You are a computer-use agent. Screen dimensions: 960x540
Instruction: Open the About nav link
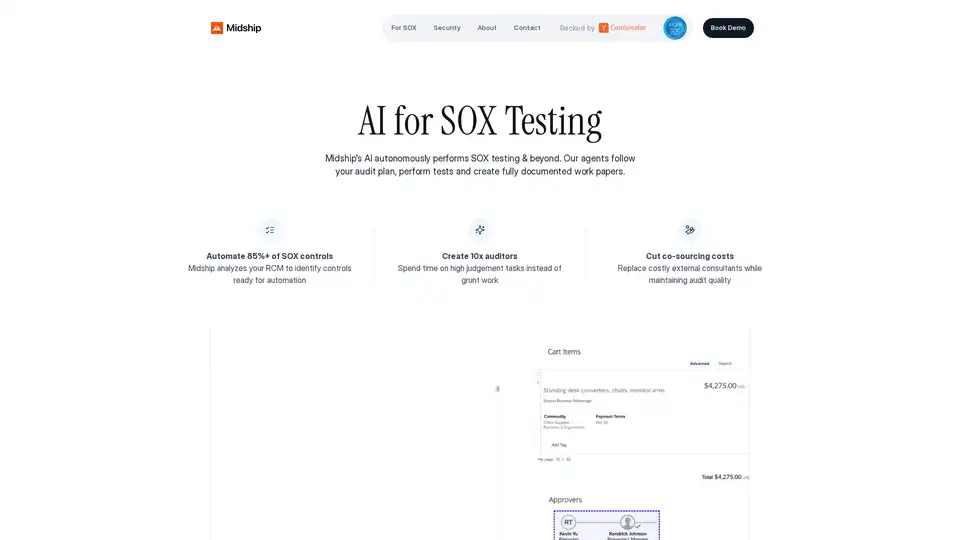[x=487, y=28]
